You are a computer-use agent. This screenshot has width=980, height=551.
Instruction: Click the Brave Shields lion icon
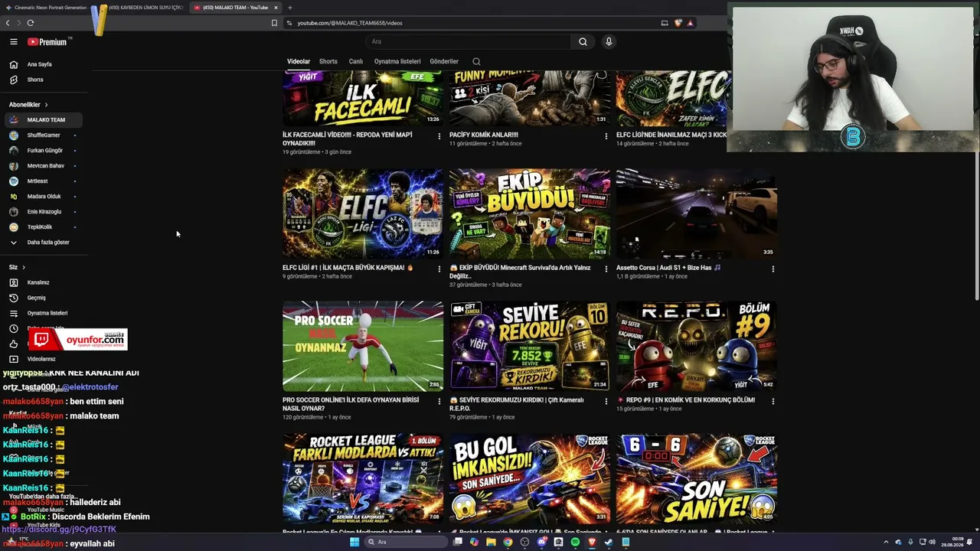click(x=678, y=23)
